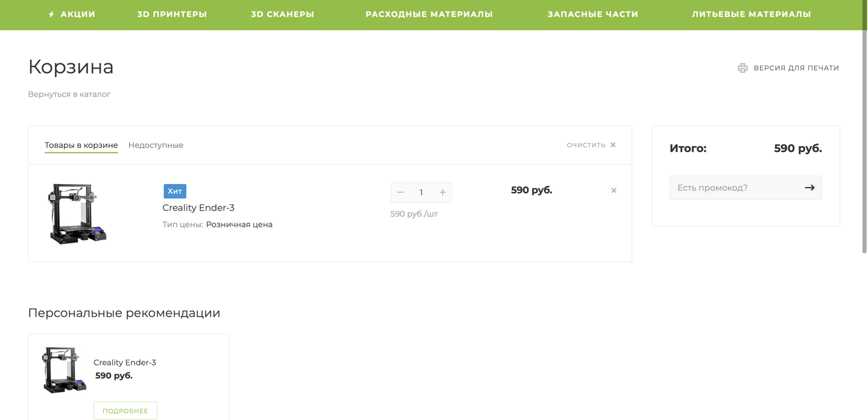Increase quantity with plus button
The width and height of the screenshot is (868, 420).
pyautogui.click(x=442, y=192)
